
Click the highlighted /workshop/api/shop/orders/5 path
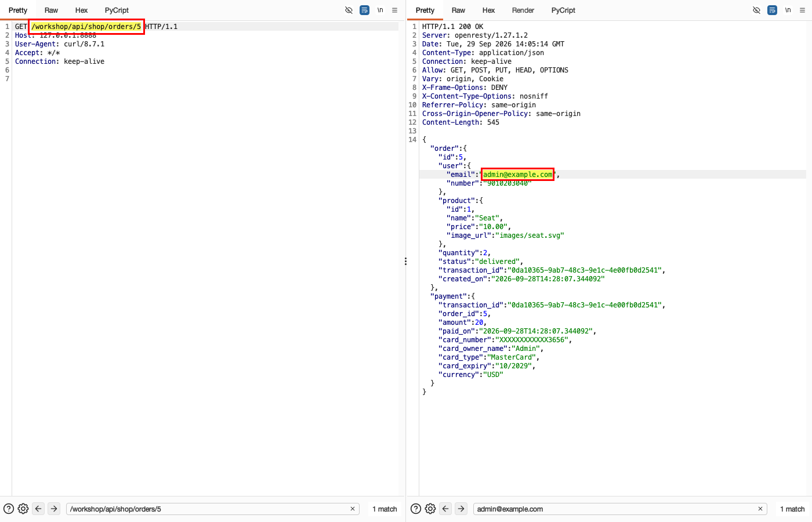click(86, 27)
